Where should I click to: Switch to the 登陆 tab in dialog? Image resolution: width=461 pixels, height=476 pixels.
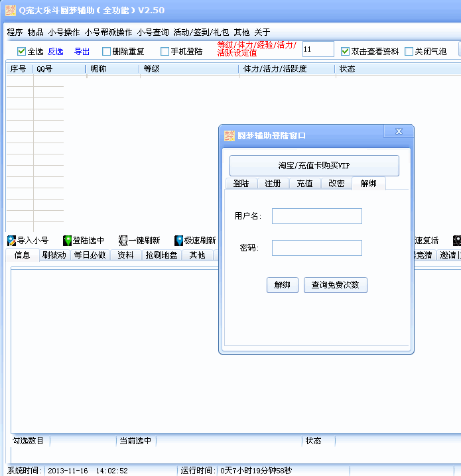click(x=241, y=184)
